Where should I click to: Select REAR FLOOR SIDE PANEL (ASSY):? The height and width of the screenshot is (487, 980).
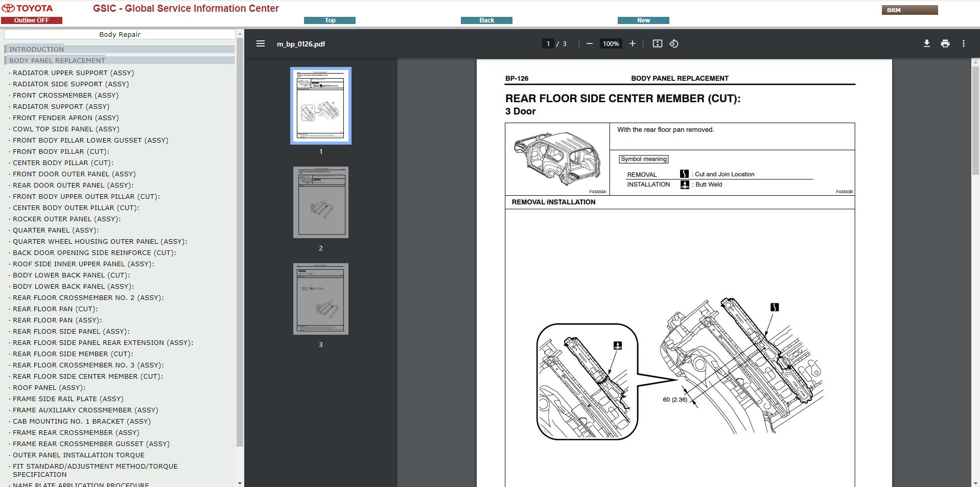[71, 331]
